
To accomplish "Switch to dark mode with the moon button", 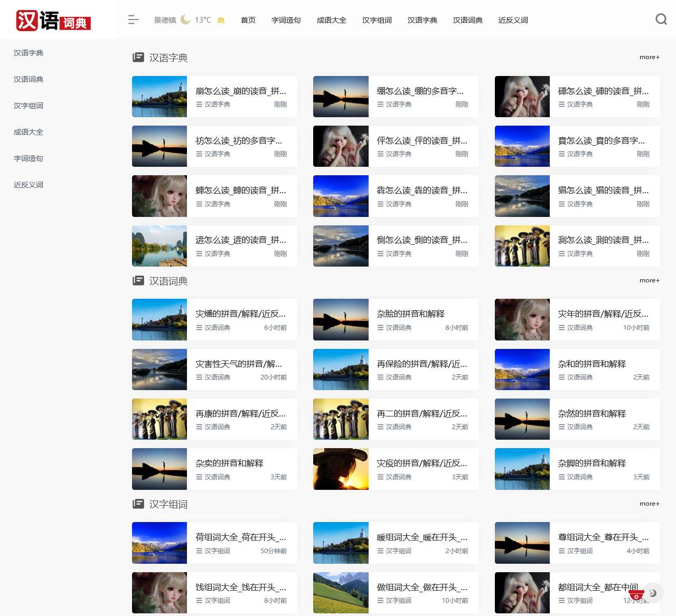I will coord(653,593).
